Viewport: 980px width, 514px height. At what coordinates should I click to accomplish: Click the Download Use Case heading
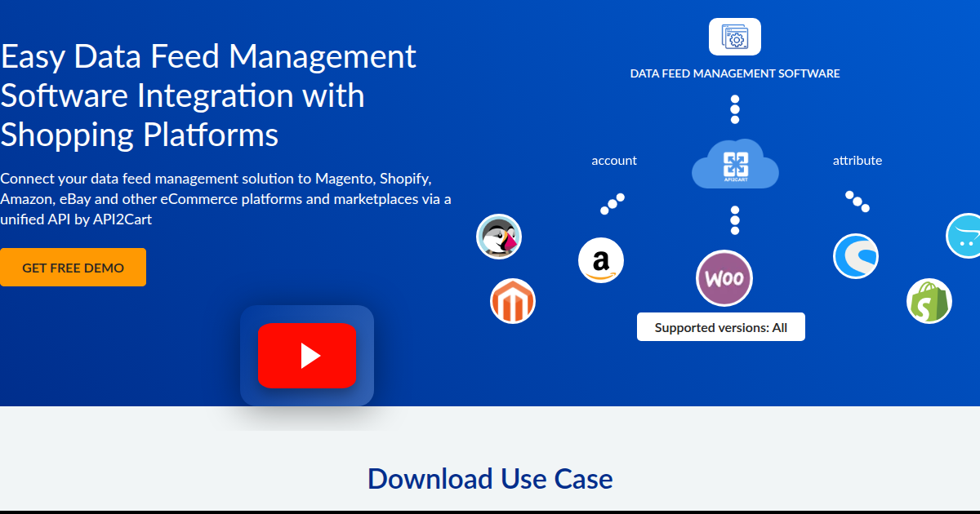click(x=490, y=478)
